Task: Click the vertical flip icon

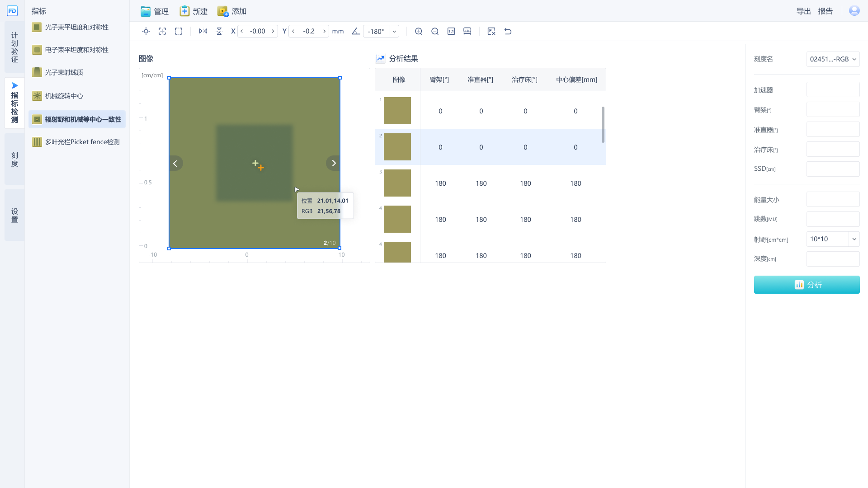Action: point(219,31)
